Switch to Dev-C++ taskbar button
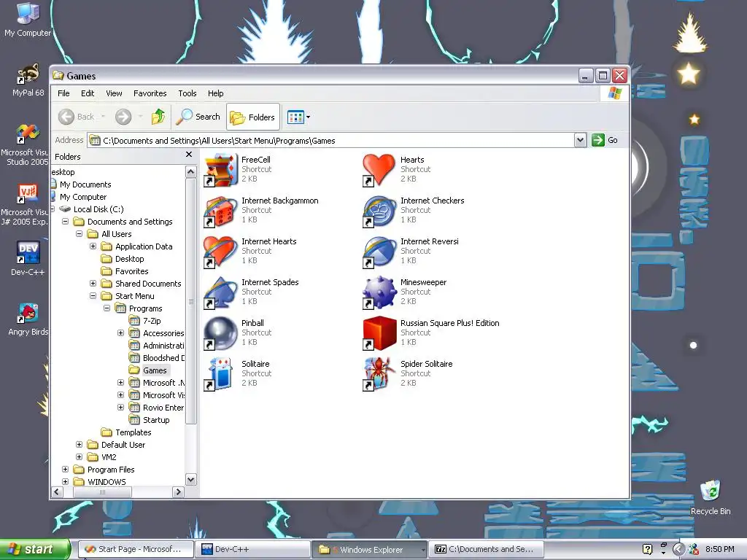Image resolution: width=747 pixels, height=560 pixels. pyautogui.click(x=253, y=549)
